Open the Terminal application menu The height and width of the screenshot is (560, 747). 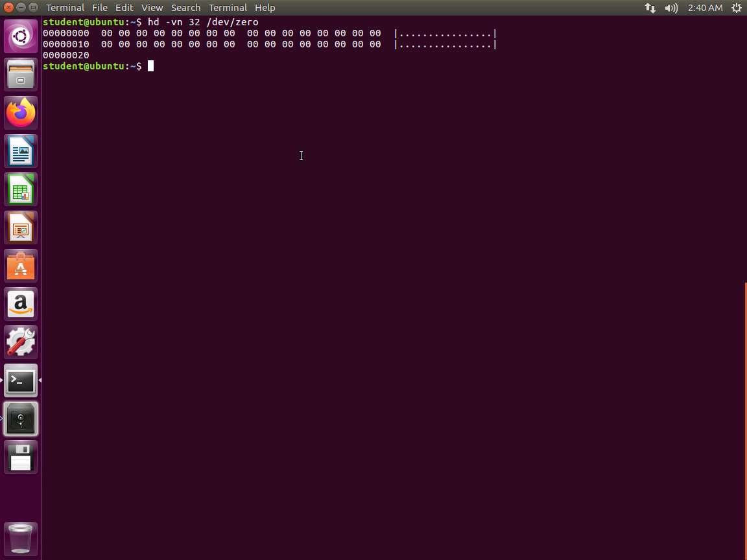(228, 8)
